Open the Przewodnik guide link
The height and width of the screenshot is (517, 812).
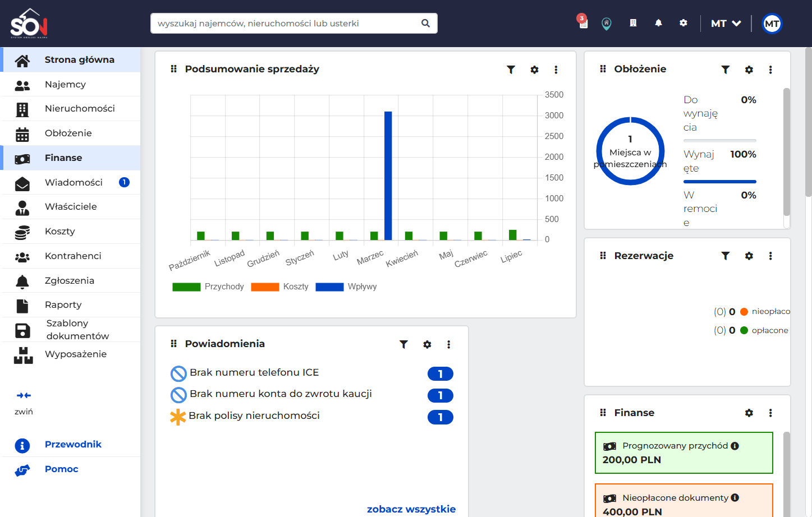pyautogui.click(x=73, y=444)
